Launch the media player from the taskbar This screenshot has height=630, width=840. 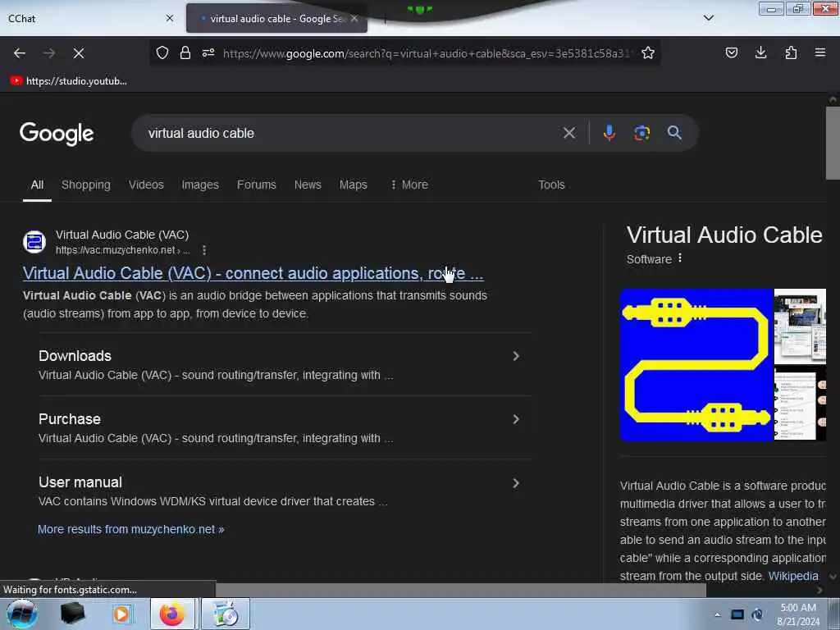point(121,614)
